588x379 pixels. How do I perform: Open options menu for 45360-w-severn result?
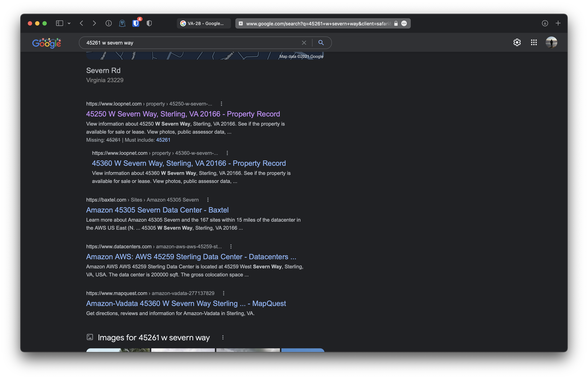click(x=227, y=153)
